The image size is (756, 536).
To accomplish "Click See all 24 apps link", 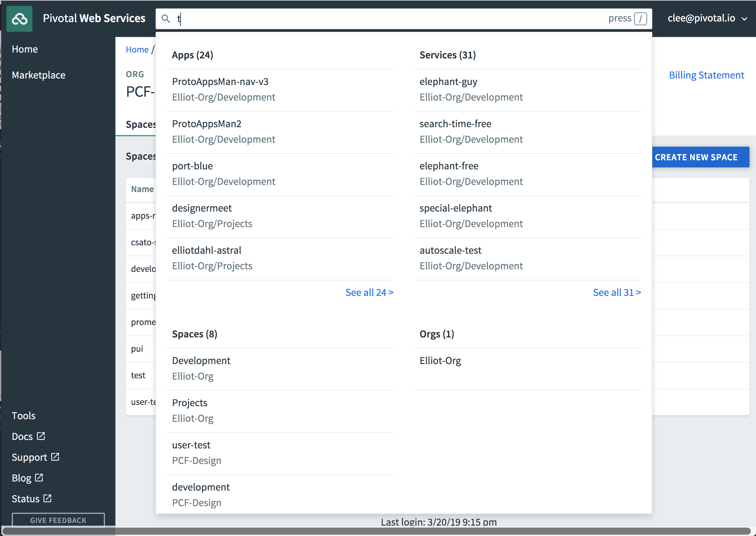I will (x=369, y=292).
